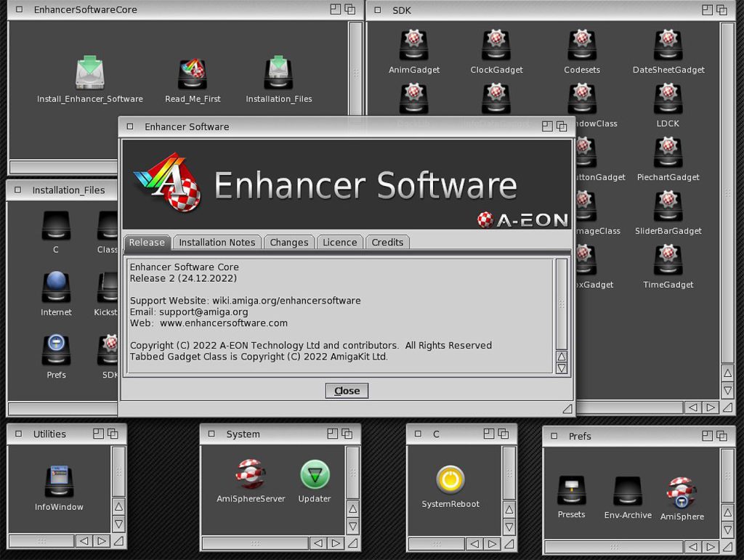
Task: Select the AmiSphere icon in Prefs window
Action: pos(682,492)
